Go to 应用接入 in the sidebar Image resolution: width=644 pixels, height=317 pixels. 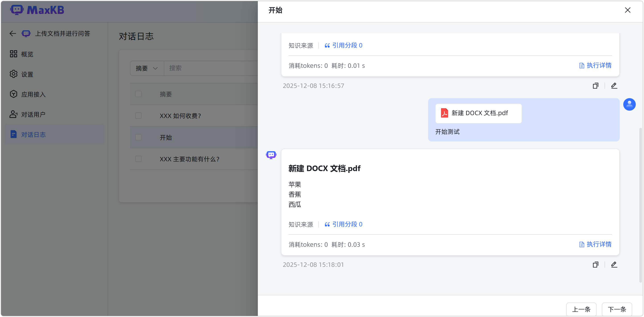point(33,94)
